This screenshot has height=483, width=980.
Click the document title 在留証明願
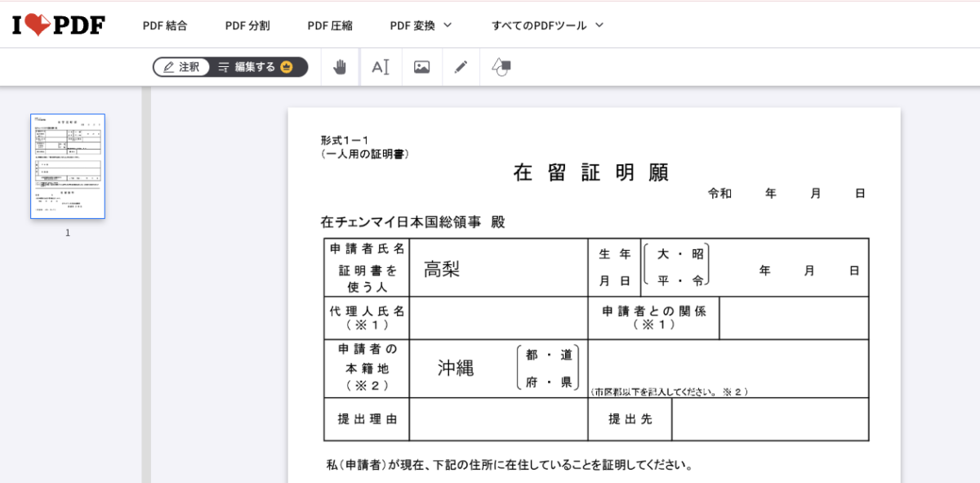pos(591,172)
